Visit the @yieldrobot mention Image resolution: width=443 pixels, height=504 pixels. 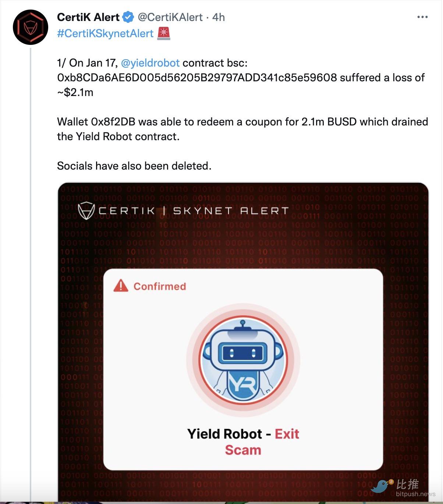pos(150,63)
